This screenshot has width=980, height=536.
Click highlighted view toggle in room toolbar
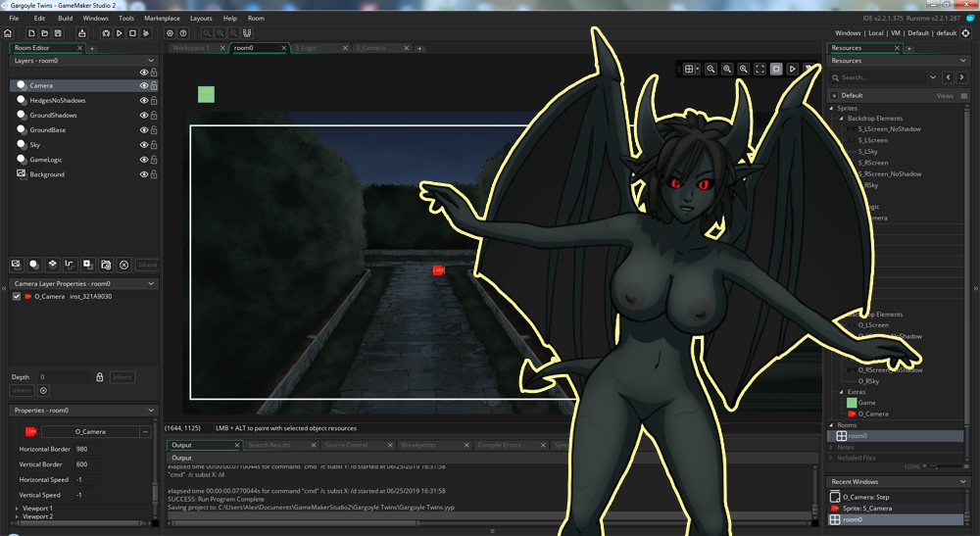click(x=775, y=69)
